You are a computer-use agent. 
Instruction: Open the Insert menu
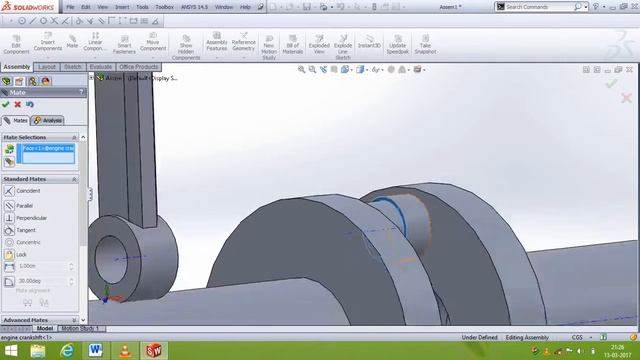point(122,7)
